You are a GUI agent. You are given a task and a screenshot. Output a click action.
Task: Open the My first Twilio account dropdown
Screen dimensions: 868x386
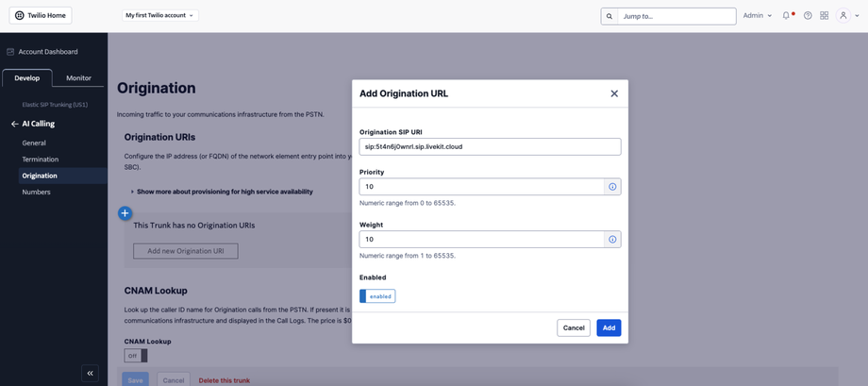tap(159, 16)
